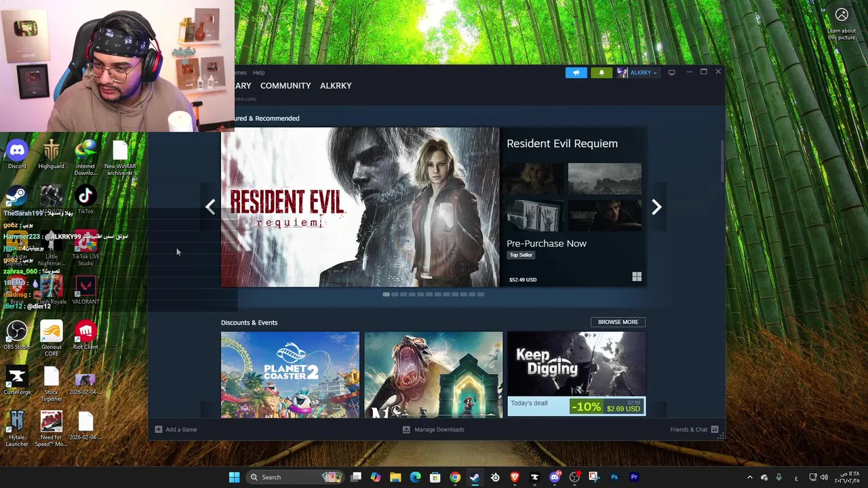Screen dimensions: 868x488
Task: Expand the ALKRKY account dropdown
Action: pos(644,73)
